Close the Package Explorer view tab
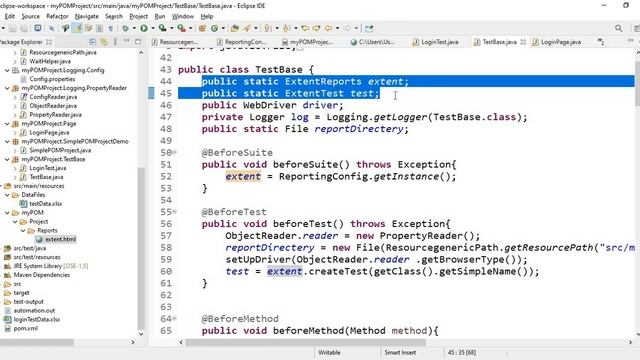 point(49,42)
